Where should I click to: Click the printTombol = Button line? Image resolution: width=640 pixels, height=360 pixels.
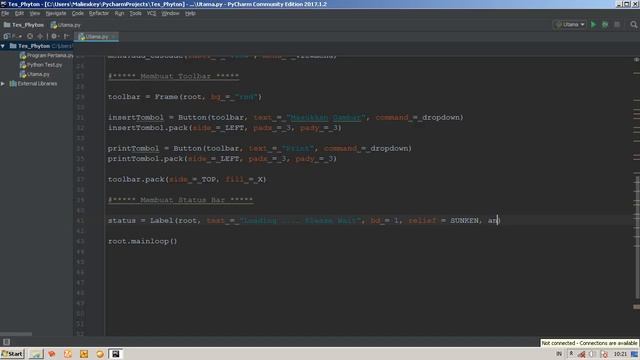(260, 149)
